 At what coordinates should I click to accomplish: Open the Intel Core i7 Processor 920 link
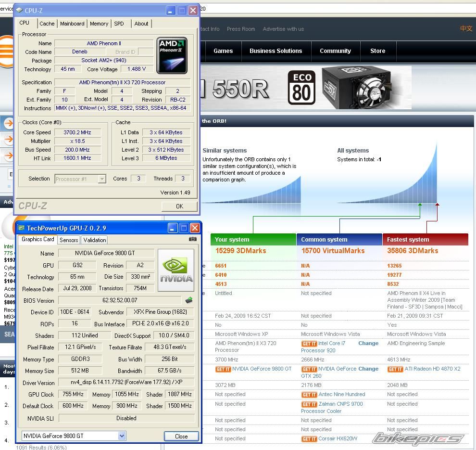pyautogui.click(x=323, y=347)
